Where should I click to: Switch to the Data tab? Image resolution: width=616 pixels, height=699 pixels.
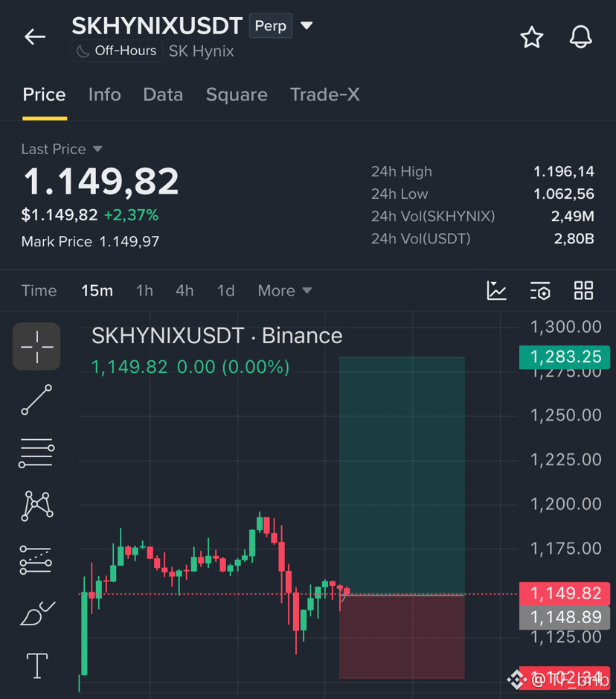[x=163, y=95]
